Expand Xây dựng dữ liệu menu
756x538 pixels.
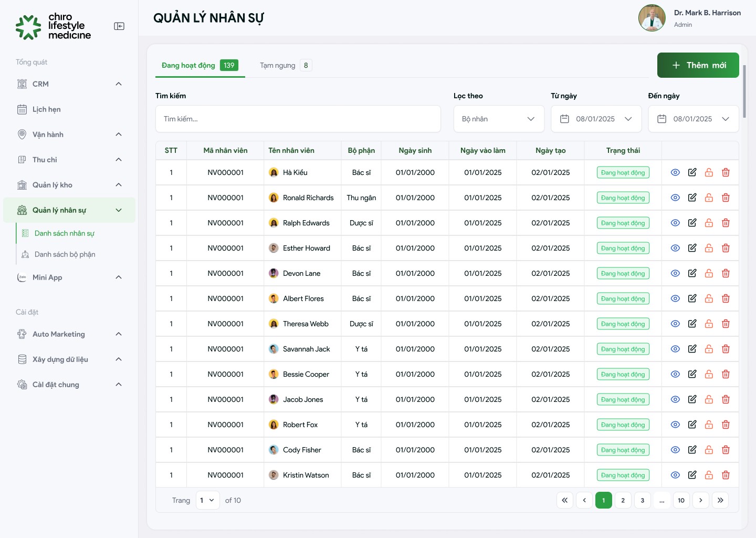pos(69,359)
